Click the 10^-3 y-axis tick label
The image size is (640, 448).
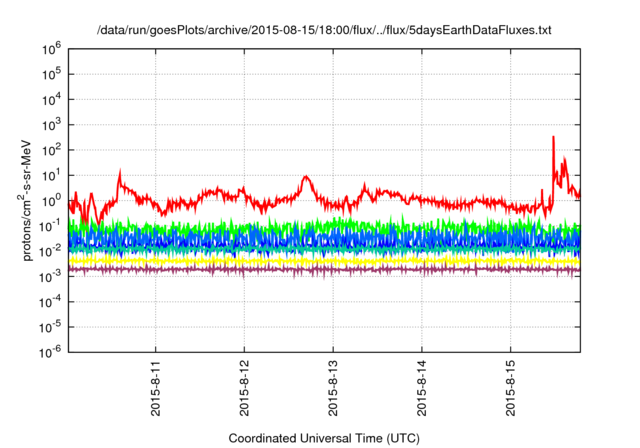50,277
